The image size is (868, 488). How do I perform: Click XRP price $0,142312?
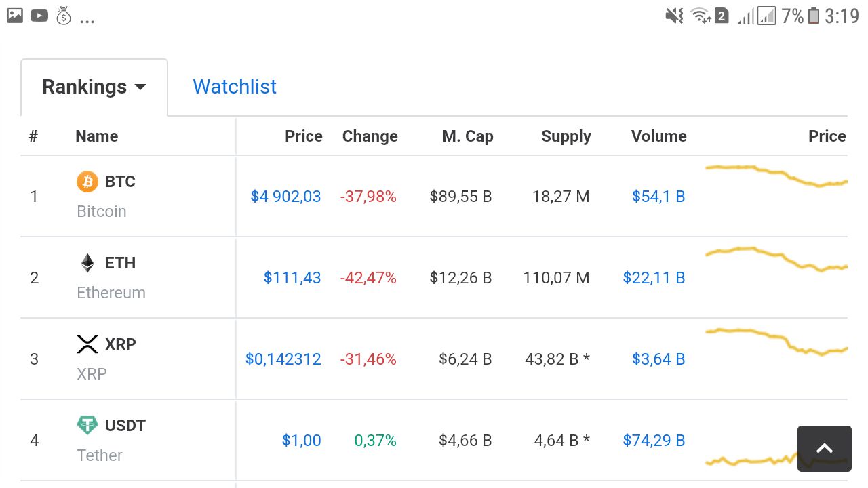coord(283,359)
